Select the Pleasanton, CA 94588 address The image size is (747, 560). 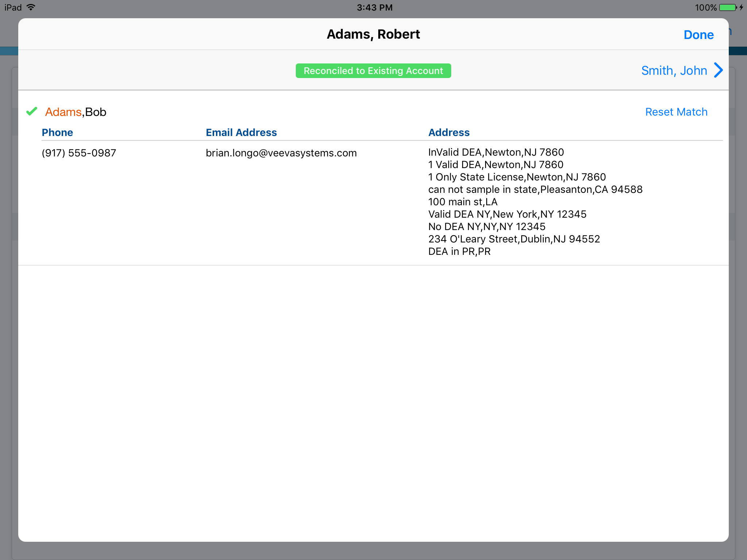[x=535, y=189]
